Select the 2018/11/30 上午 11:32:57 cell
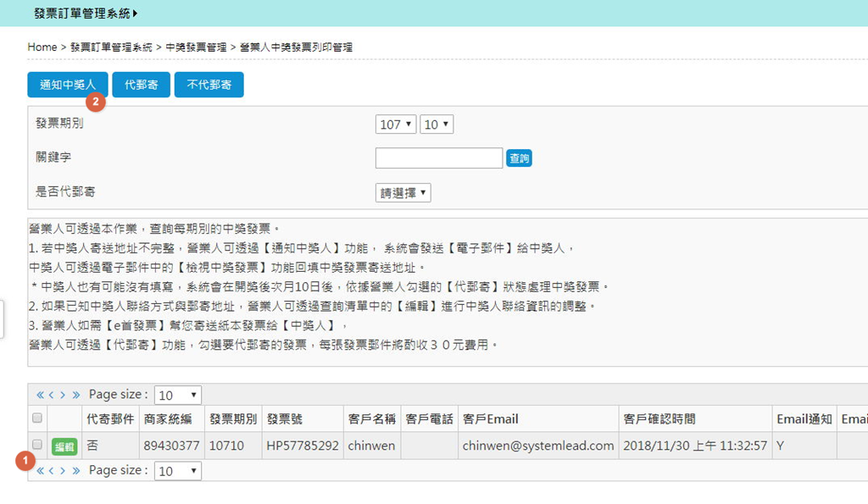868x504 pixels. (x=695, y=446)
